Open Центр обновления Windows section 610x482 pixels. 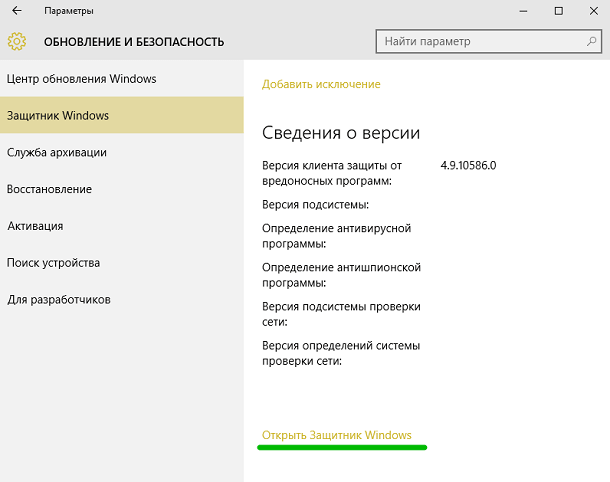click(81, 79)
